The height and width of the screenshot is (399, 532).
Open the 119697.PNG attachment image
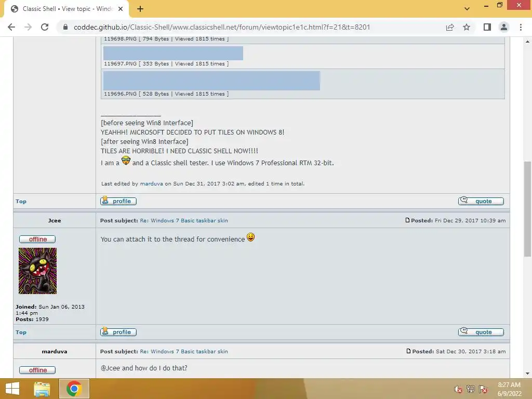(x=173, y=54)
